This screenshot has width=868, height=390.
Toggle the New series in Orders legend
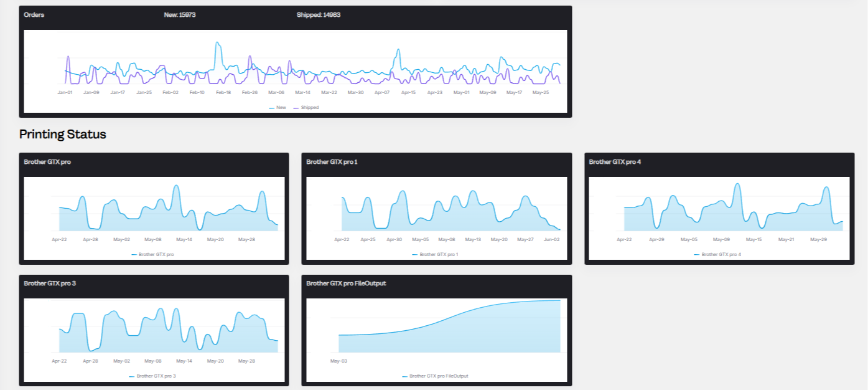278,107
